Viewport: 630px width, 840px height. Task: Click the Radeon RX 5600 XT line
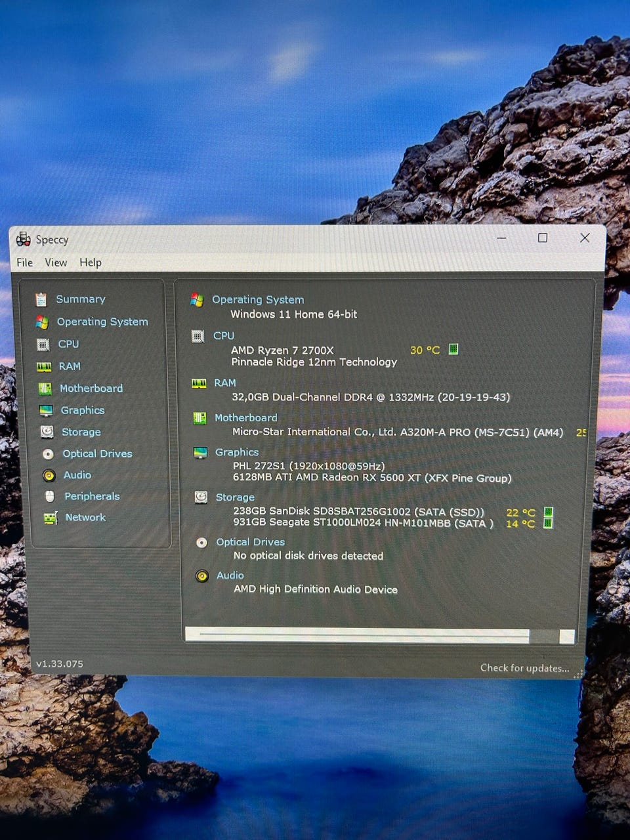pos(372,478)
